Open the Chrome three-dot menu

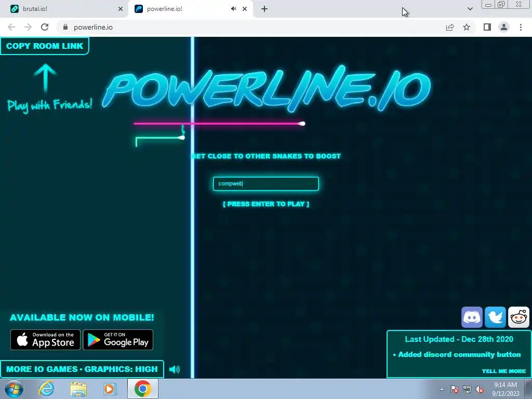[x=521, y=27]
